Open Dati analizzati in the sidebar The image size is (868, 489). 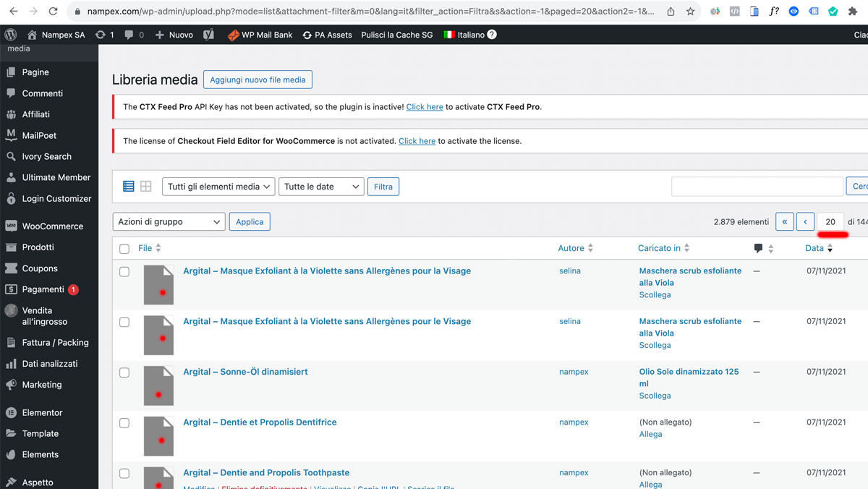49,364
